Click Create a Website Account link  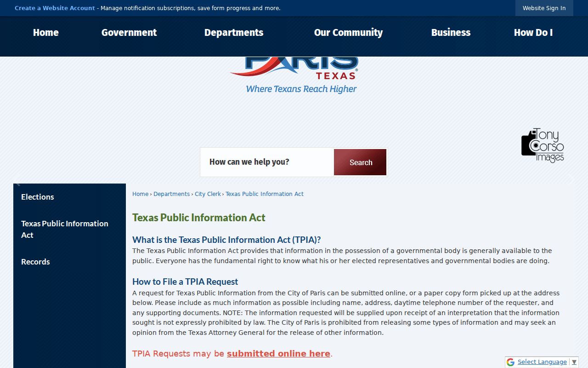coord(55,8)
